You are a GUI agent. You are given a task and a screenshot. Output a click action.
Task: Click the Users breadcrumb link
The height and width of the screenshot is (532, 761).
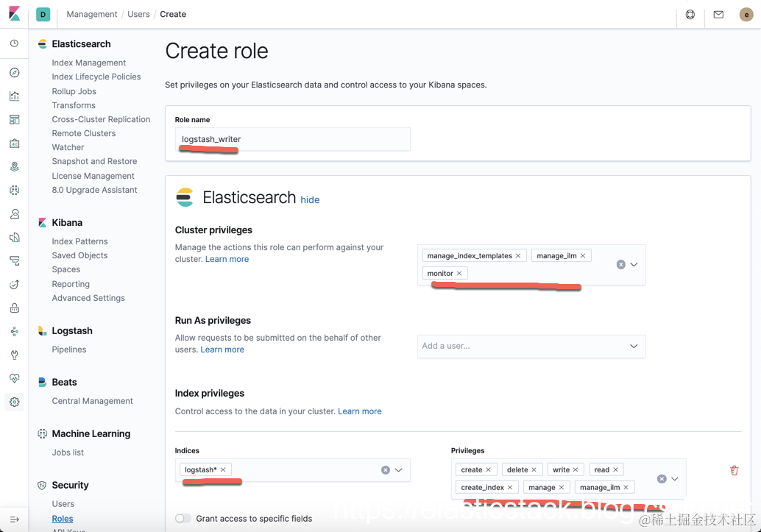click(x=138, y=14)
